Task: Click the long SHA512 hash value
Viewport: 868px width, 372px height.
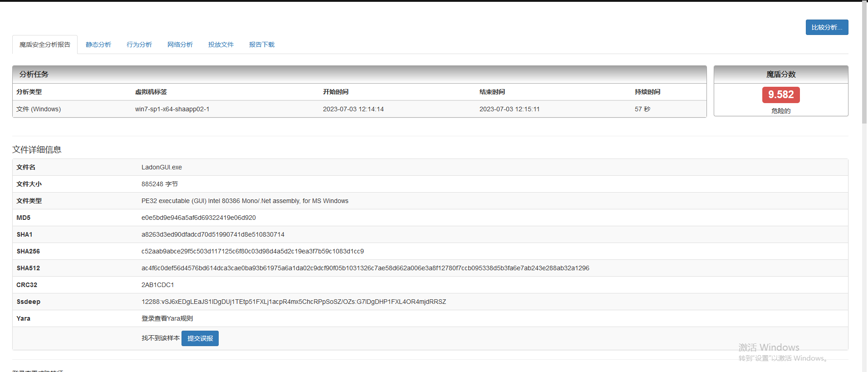Action: pos(365,268)
